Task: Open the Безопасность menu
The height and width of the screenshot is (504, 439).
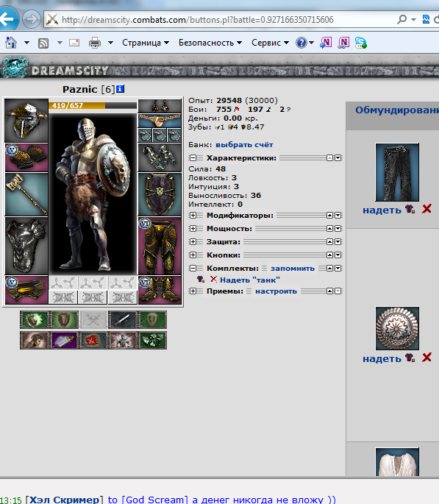Action: click(210, 43)
